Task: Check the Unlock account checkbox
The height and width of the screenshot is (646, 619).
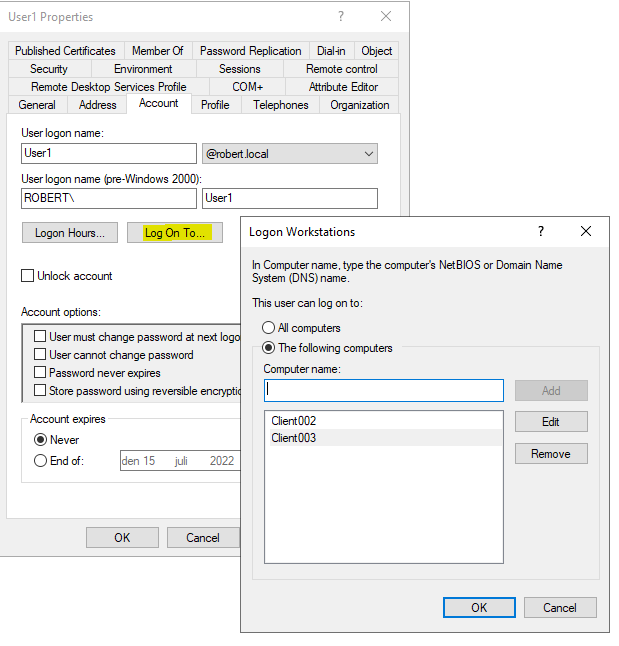Action: (28, 276)
